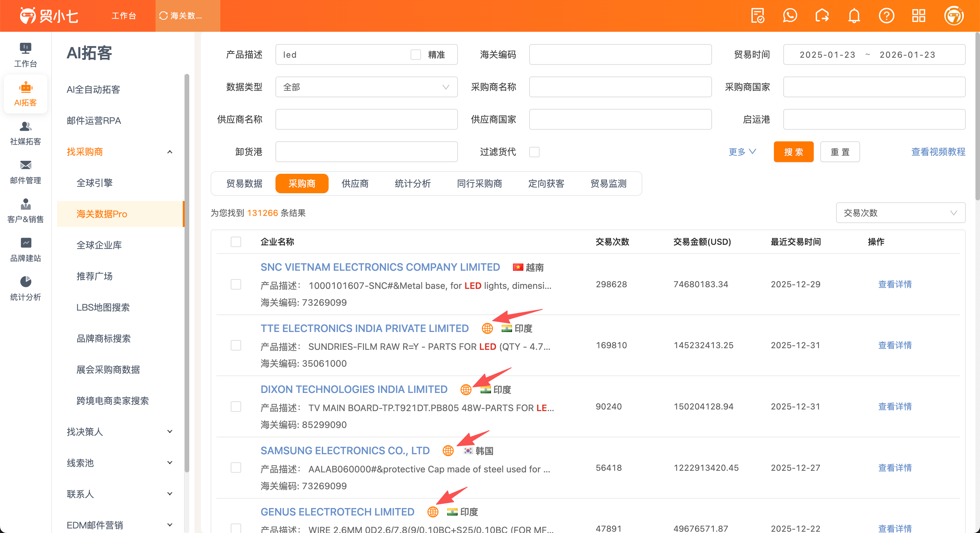This screenshot has height=533, width=980.
Task: Click the 采购商名称 input field
Action: coord(620,87)
